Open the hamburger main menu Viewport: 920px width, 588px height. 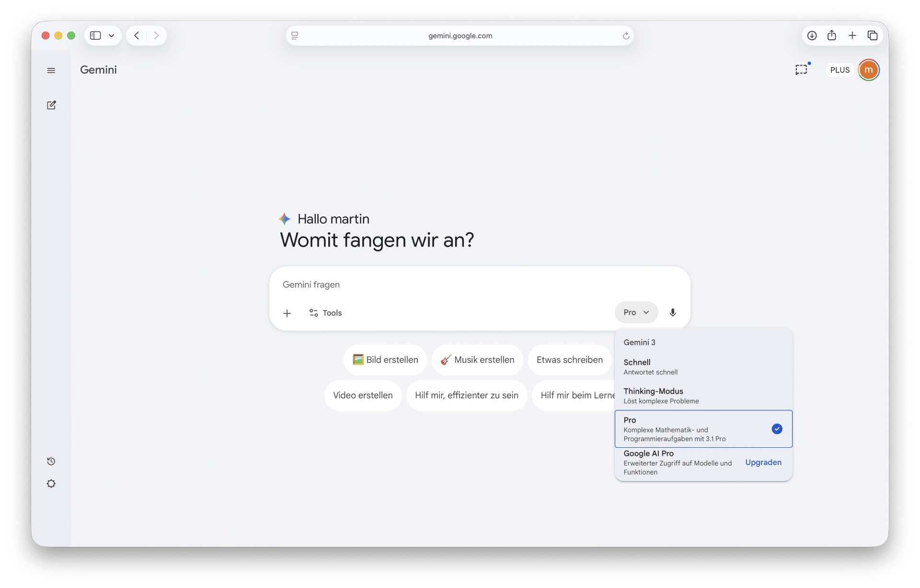coord(51,70)
